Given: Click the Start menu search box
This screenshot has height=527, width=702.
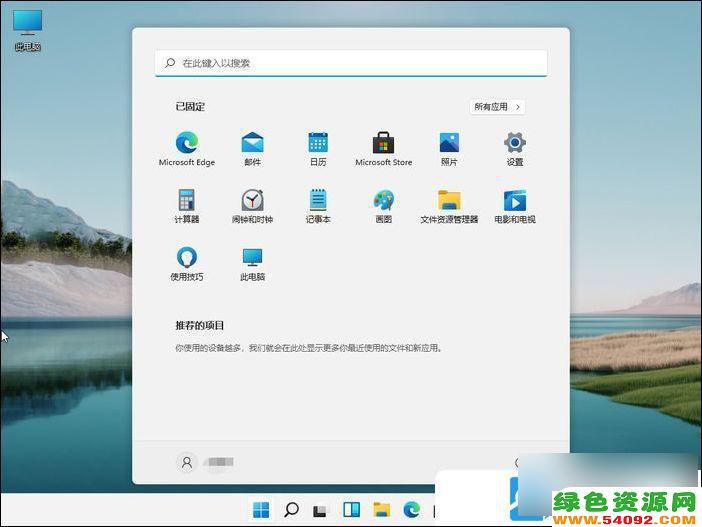Looking at the screenshot, I should 351,63.
